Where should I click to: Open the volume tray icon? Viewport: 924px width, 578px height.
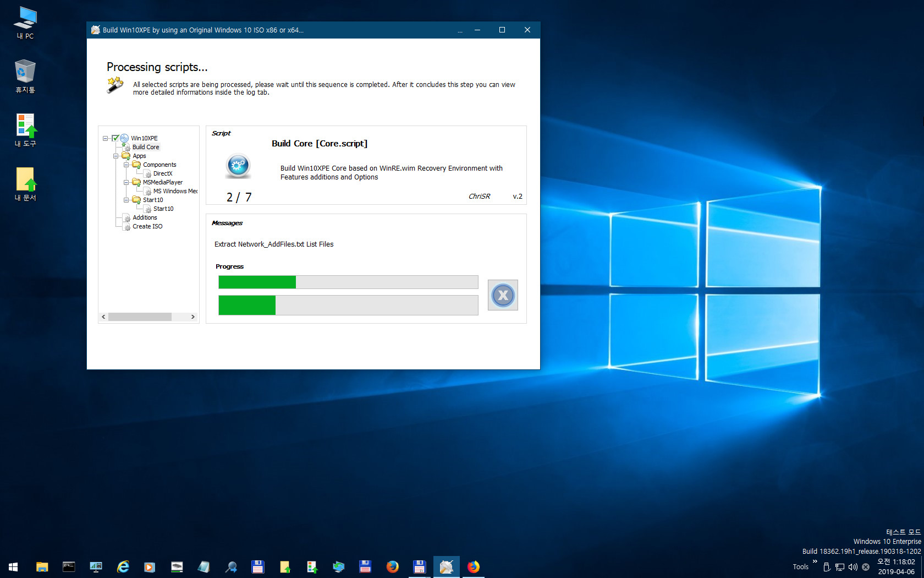[853, 567]
